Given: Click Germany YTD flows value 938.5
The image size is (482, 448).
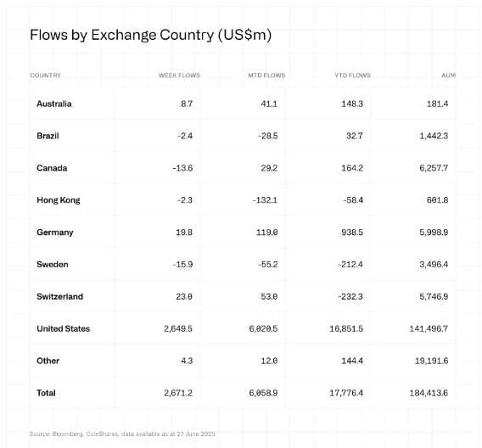Looking at the screenshot, I should point(352,232).
